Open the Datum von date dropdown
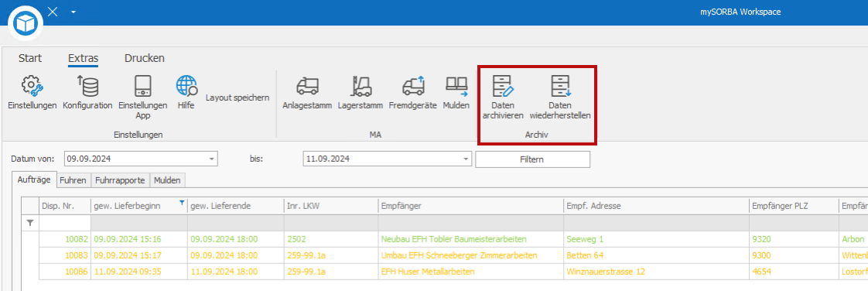Viewport: 868px width, 291px height. 211,159
